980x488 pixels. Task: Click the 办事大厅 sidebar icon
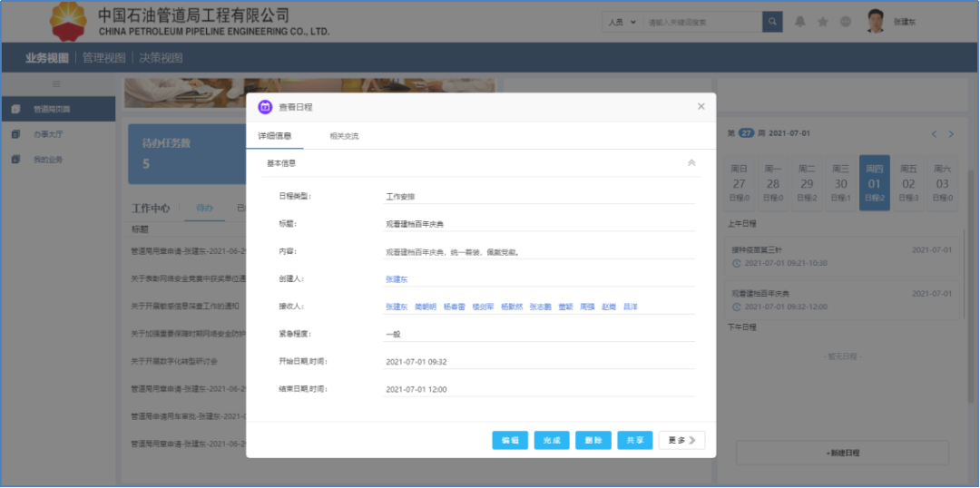(x=15, y=134)
